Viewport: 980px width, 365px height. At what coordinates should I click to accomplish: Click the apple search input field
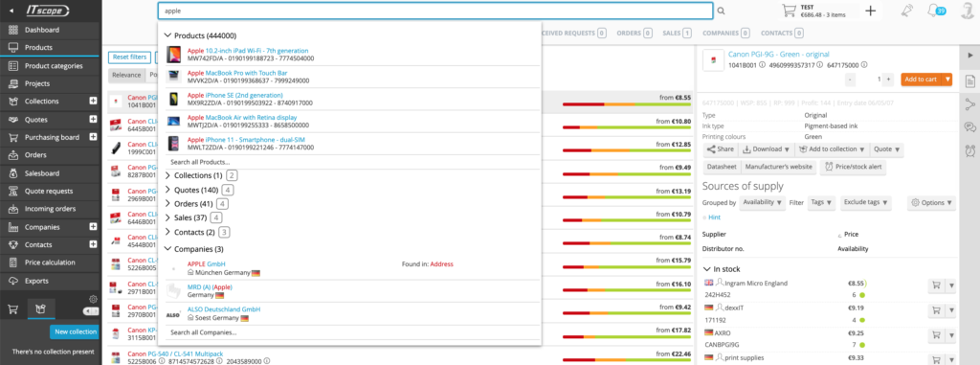[435, 11]
